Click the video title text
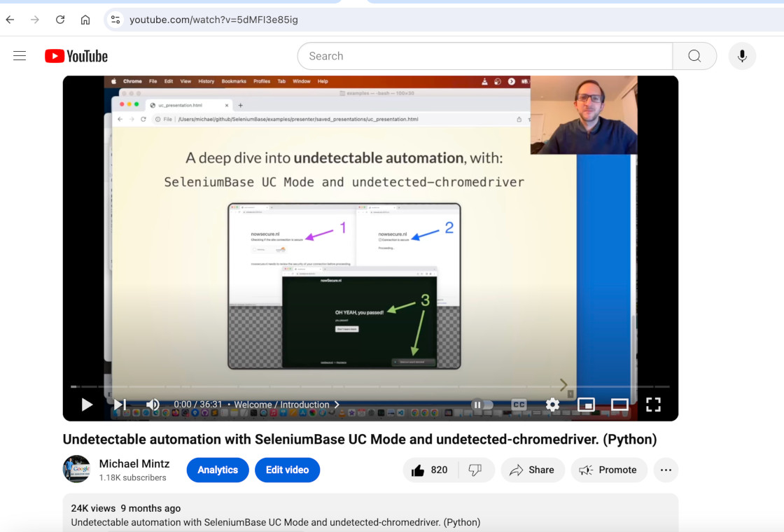Screen dimensions: 784x532 tap(360, 439)
